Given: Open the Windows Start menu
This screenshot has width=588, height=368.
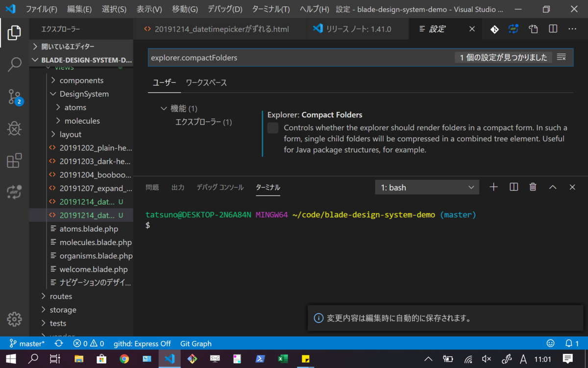Looking at the screenshot, I should (11, 359).
